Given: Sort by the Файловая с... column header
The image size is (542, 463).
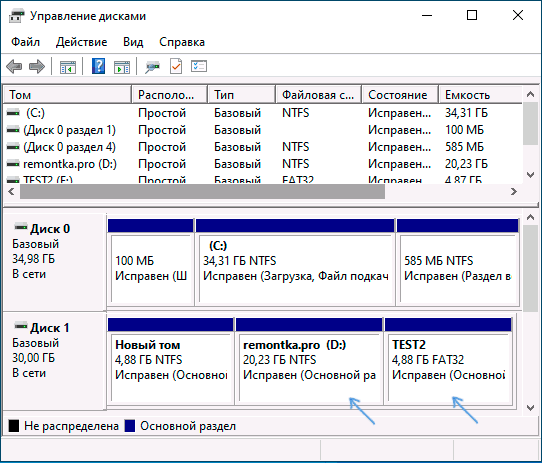Looking at the screenshot, I should click(318, 94).
